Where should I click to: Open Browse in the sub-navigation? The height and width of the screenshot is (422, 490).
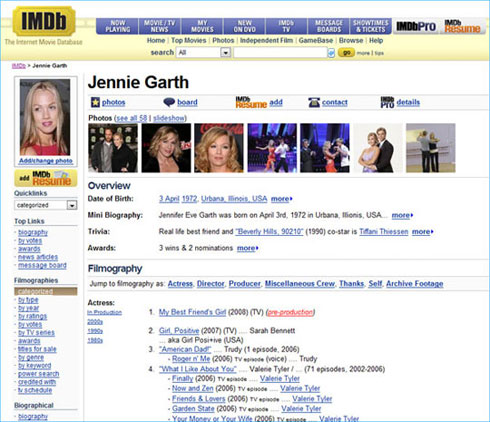coord(351,40)
